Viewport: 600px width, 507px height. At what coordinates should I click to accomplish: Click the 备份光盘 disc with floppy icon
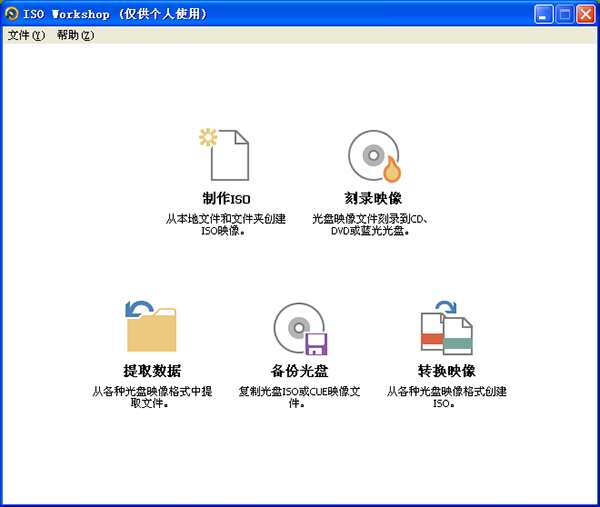[300, 329]
